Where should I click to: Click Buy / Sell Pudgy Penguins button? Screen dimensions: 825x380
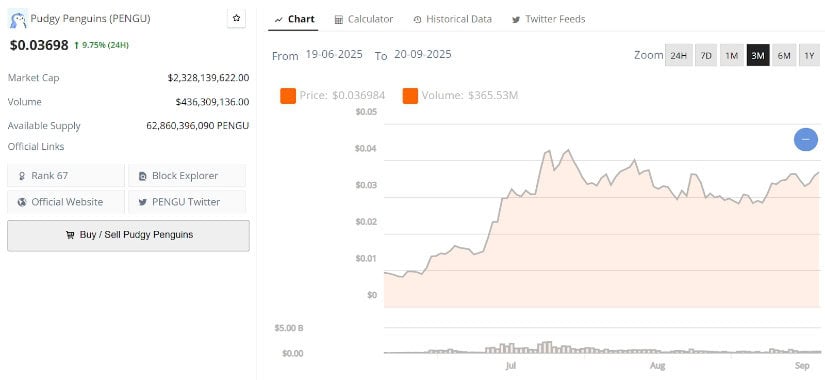(x=128, y=235)
